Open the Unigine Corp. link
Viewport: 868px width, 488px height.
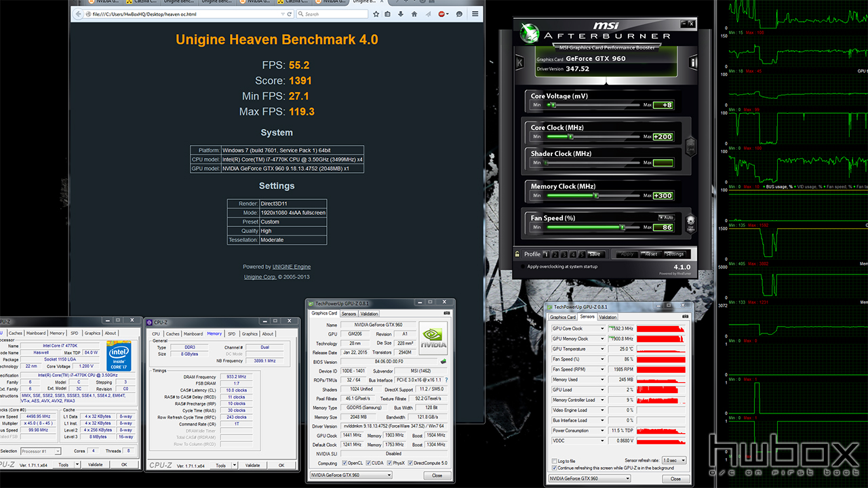click(x=260, y=277)
